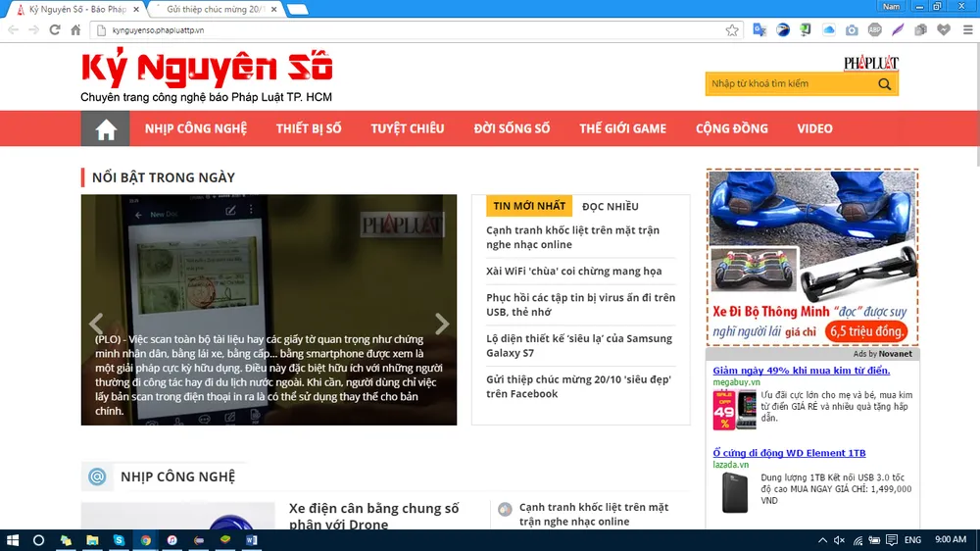Open Cortana search circle
The image size is (980, 551).
(x=39, y=540)
